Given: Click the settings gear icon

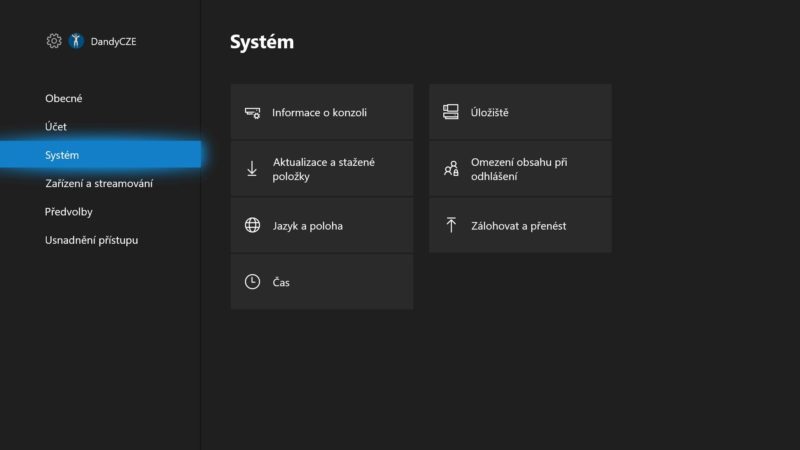Looking at the screenshot, I should click(x=54, y=41).
